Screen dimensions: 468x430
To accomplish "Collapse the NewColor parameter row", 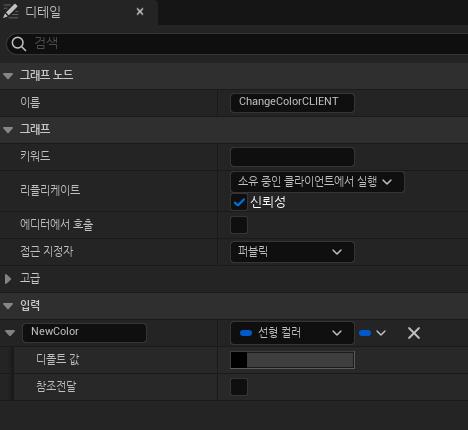I will tap(10, 333).
